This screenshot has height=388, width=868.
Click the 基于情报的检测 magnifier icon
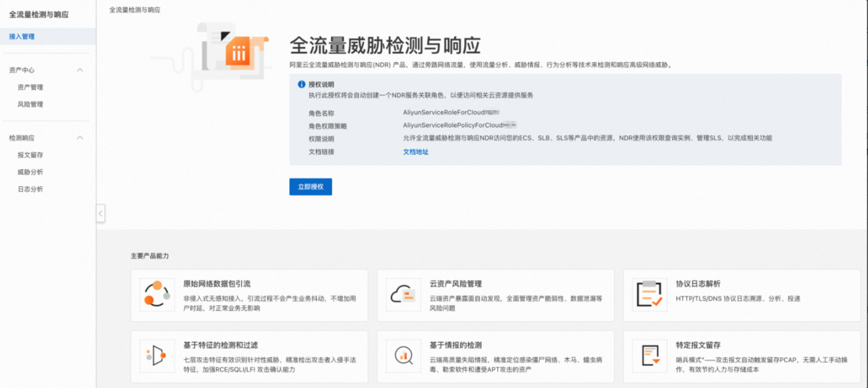[x=403, y=355]
